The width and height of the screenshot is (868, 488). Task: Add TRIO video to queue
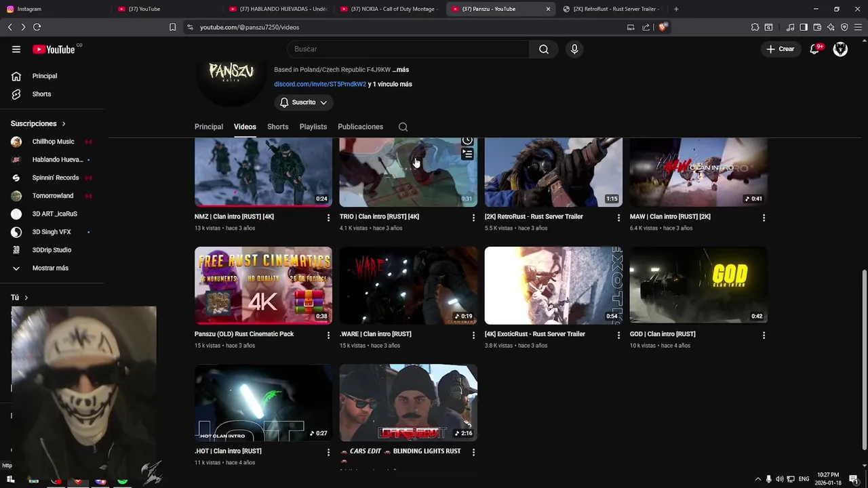click(467, 155)
